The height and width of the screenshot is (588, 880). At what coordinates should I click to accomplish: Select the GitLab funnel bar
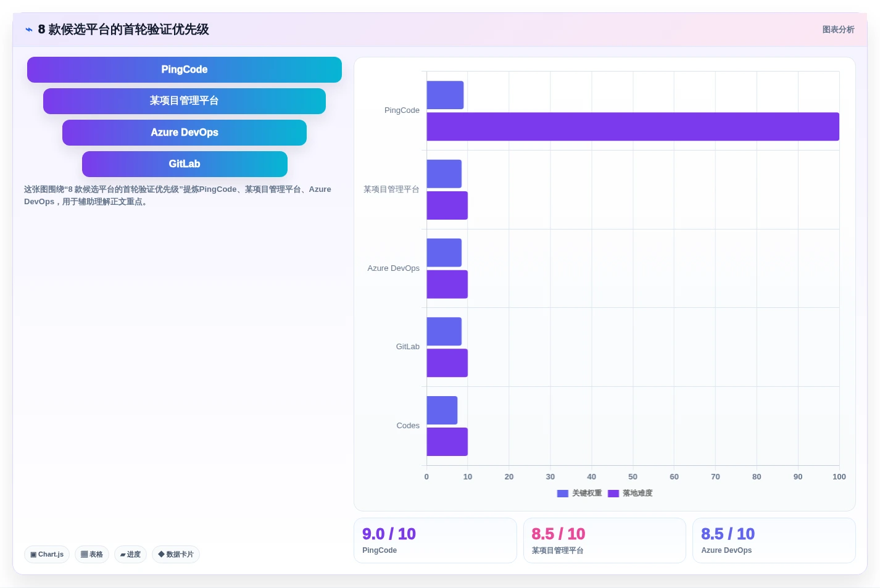(x=185, y=164)
